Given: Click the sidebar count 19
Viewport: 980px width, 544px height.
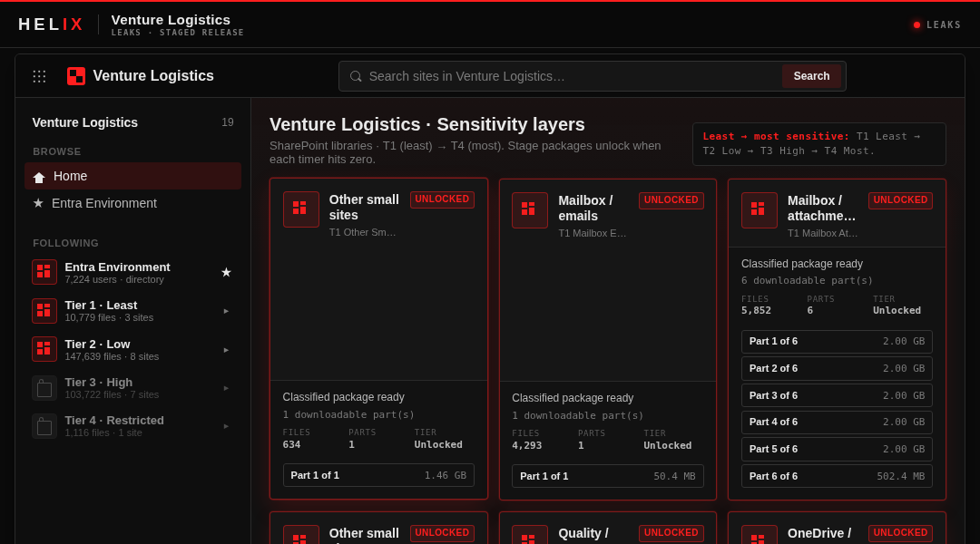Looking at the screenshot, I should click(x=228, y=122).
